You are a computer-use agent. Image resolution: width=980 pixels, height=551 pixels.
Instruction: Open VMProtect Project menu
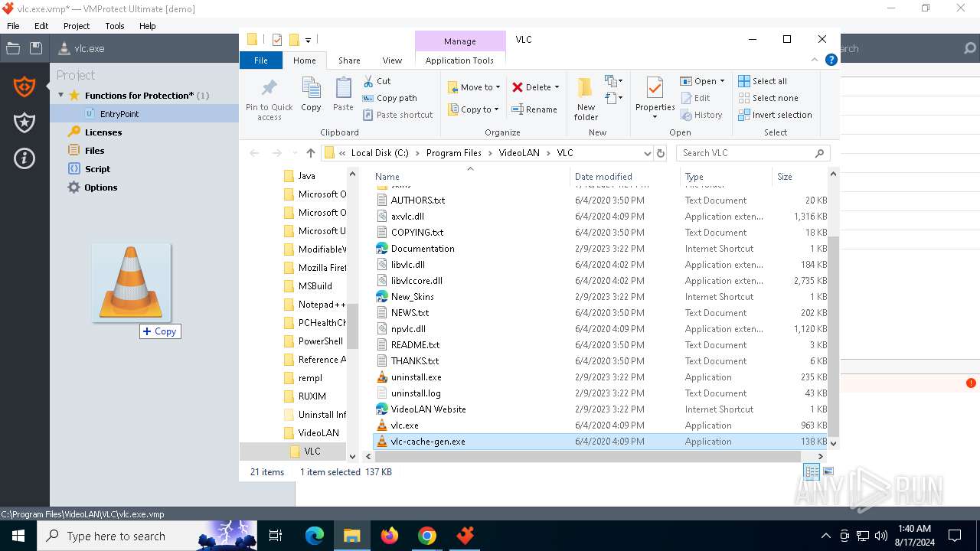click(77, 26)
